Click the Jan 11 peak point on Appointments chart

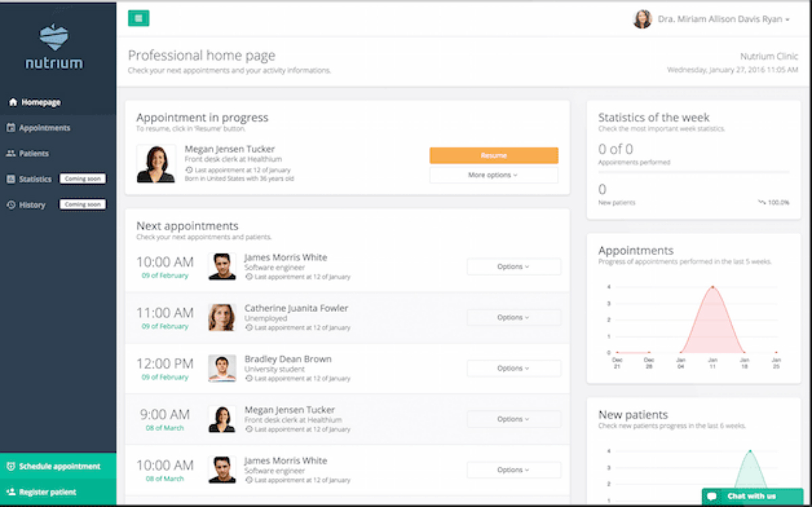click(713, 286)
